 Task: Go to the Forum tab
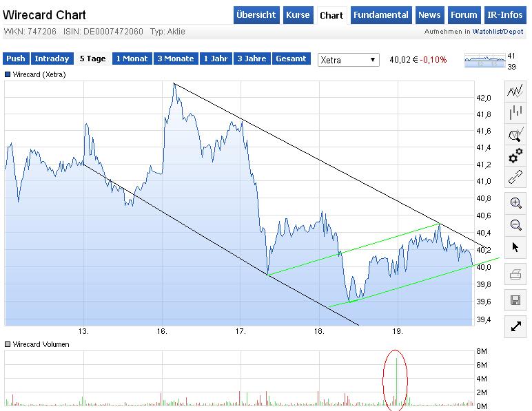coord(464,15)
